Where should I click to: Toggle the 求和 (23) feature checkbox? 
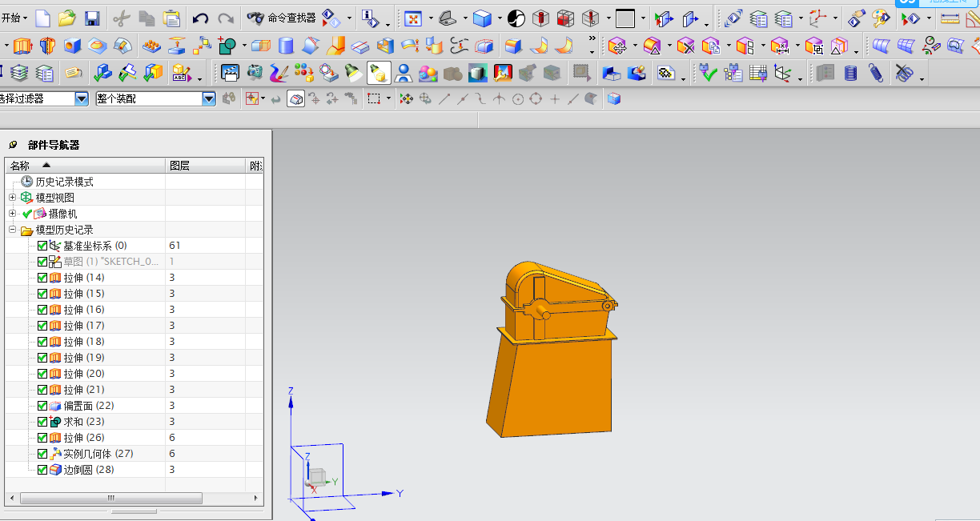point(42,422)
